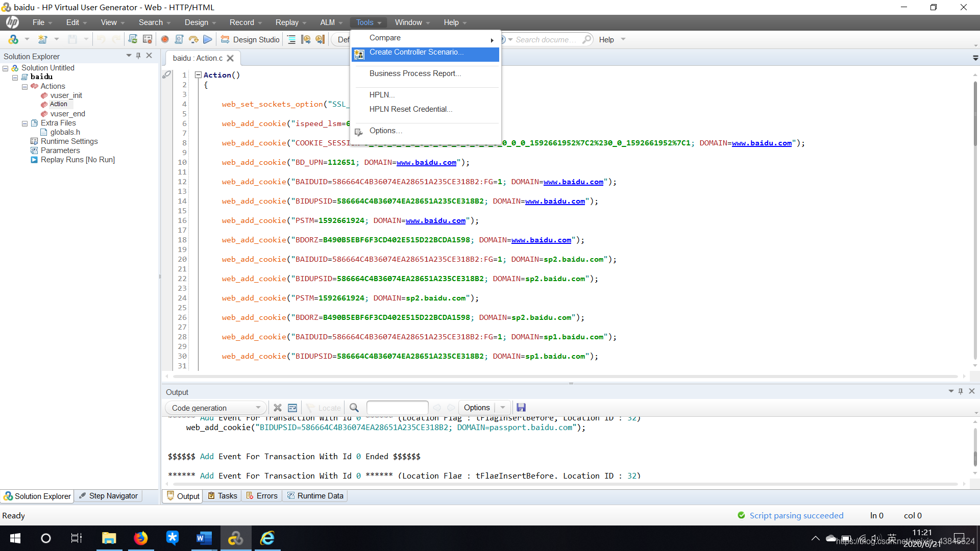980x551 pixels.
Task: Collapse the Action() code fold marker
Action: pyautogui.click(x=198, y=75)
